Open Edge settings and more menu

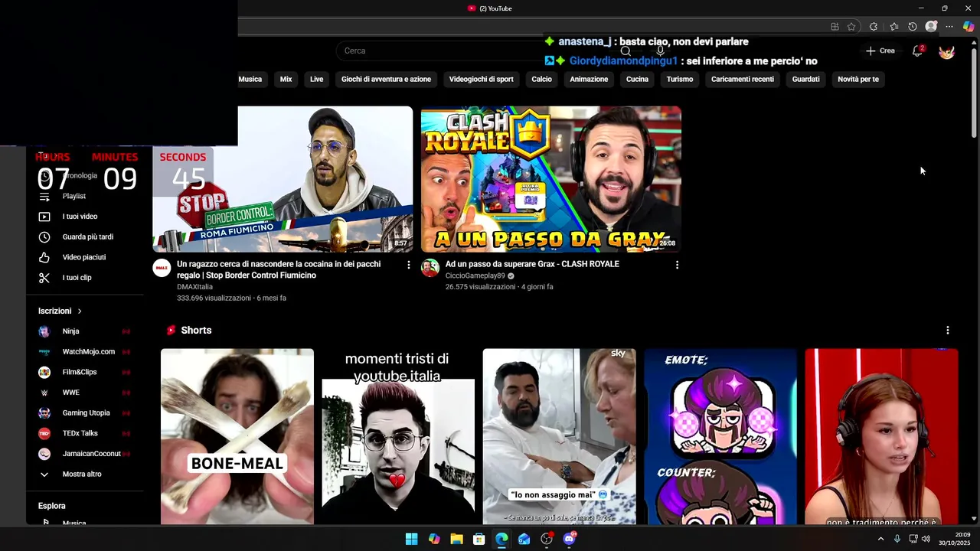(949, 27)
